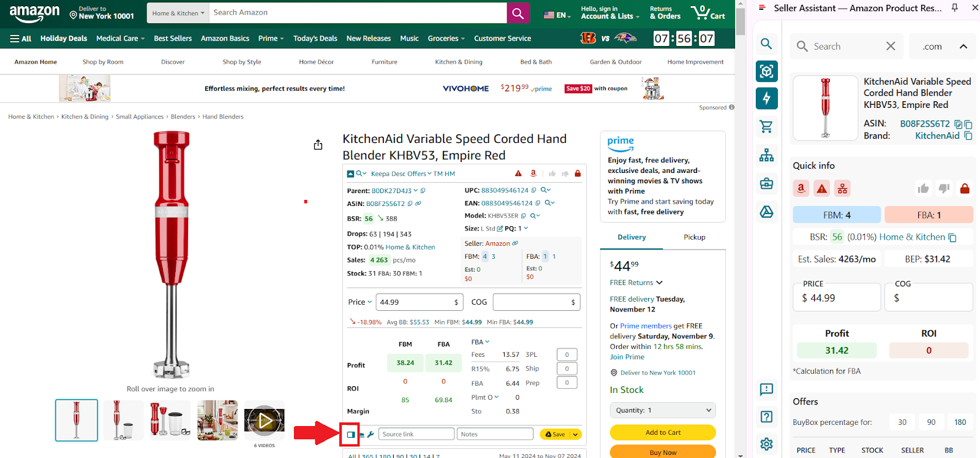The width and height of the screenshot is (980, 458).
Task: Open the help question mark sidebar icon
Action: [x=766, y=417]
